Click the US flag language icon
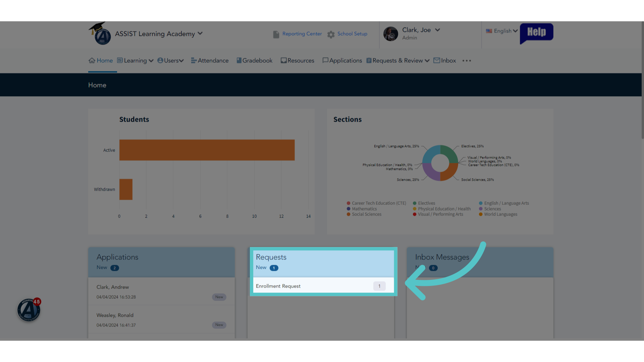The image size is (644, 362). point(489,31)
